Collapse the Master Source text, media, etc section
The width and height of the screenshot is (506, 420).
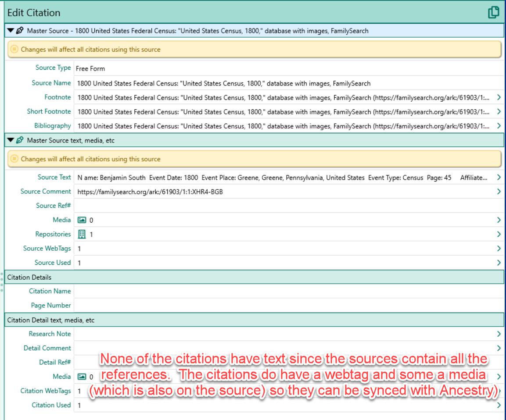tap(11, 140)
